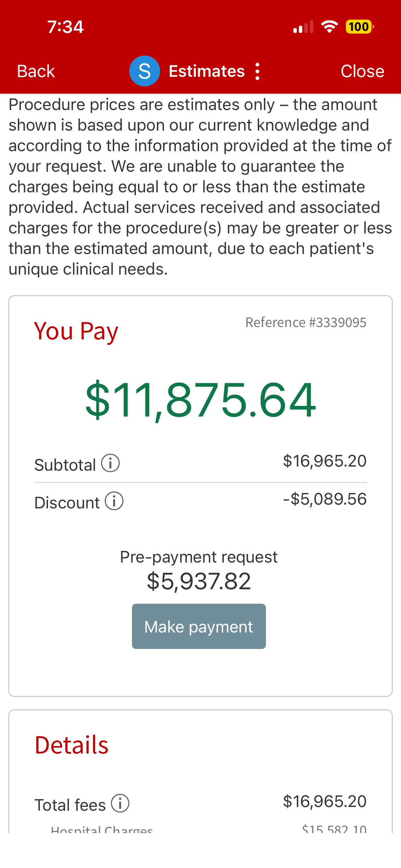Tap the Estimates title in header

[x=207, y=71]
